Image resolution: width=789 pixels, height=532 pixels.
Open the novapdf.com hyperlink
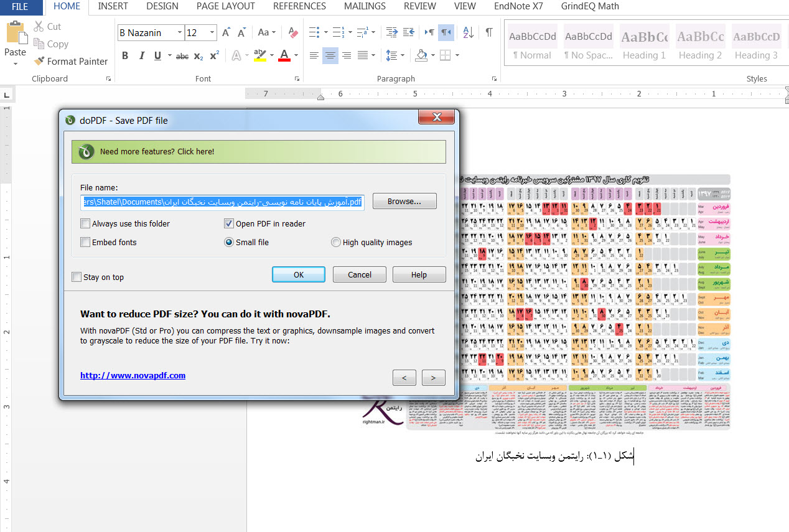click(133, 375)
